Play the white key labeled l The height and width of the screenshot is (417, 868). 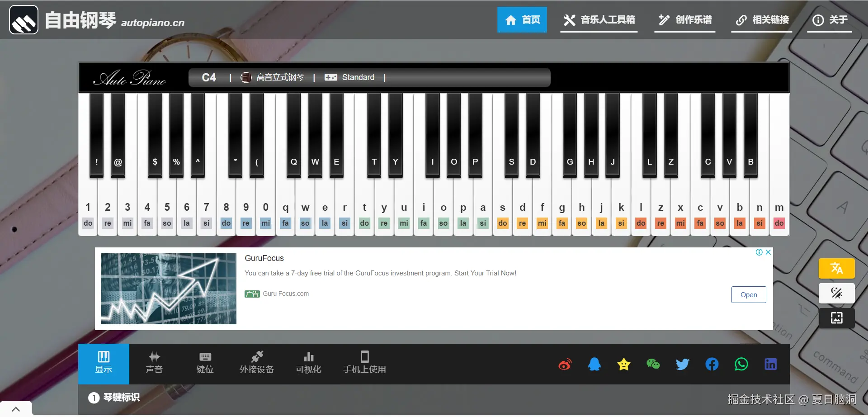tap(641, 207)
